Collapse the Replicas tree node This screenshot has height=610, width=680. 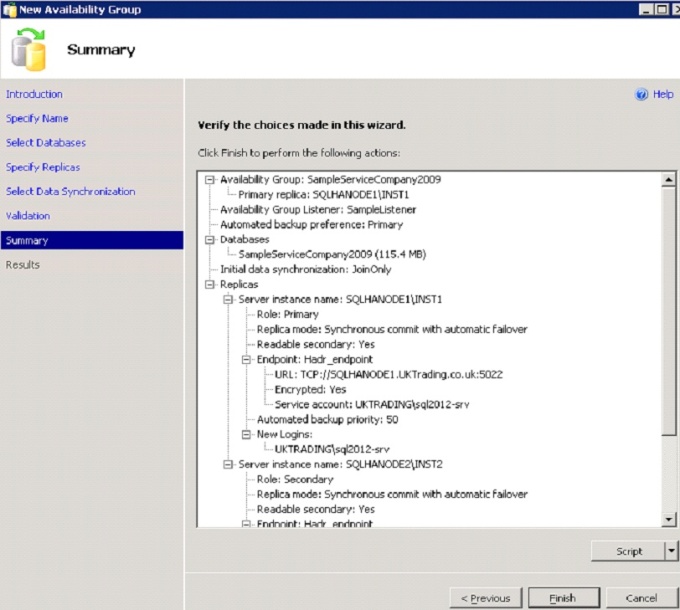coord(210,284)
